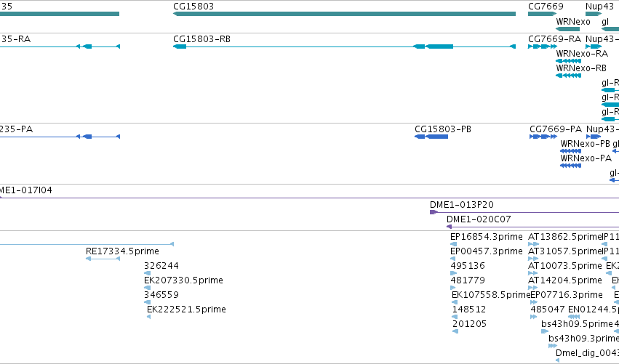
Task: Select the AT13862.5prime EST feature
Action: coord(533,244)
